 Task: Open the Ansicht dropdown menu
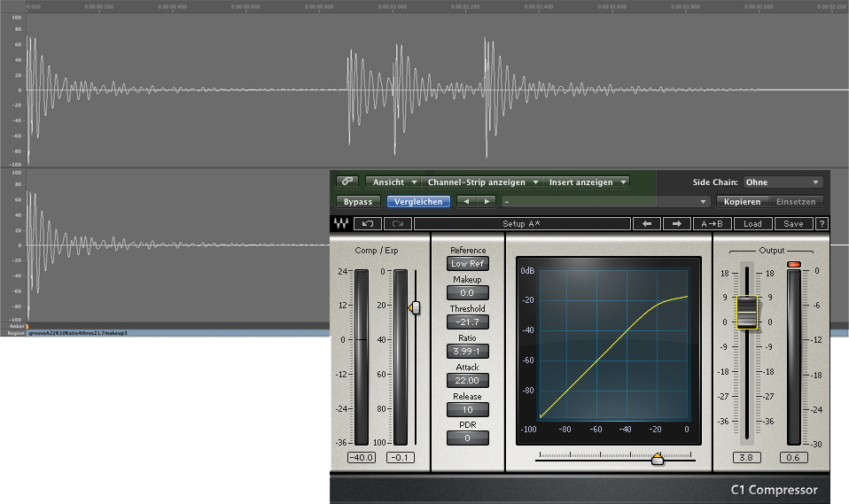tap(393, 182)
